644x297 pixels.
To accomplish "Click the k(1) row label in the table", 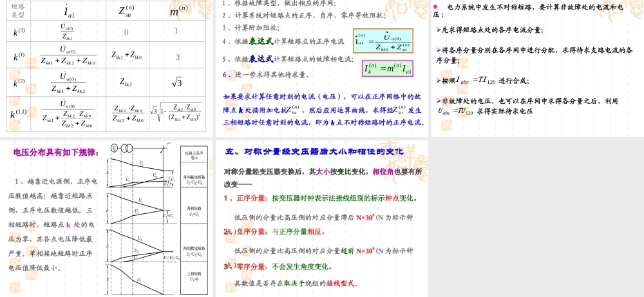I will (x=19, y=56).
